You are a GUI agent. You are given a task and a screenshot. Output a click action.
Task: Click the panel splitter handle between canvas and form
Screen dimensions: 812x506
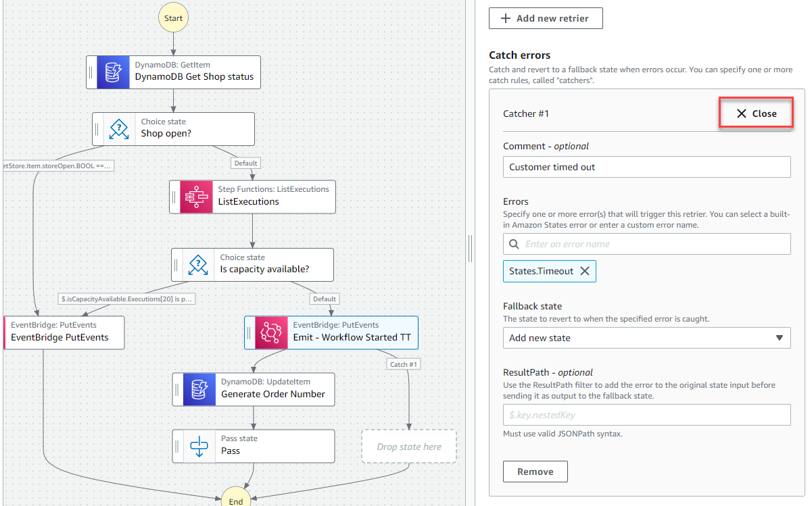tap(470, 249)
